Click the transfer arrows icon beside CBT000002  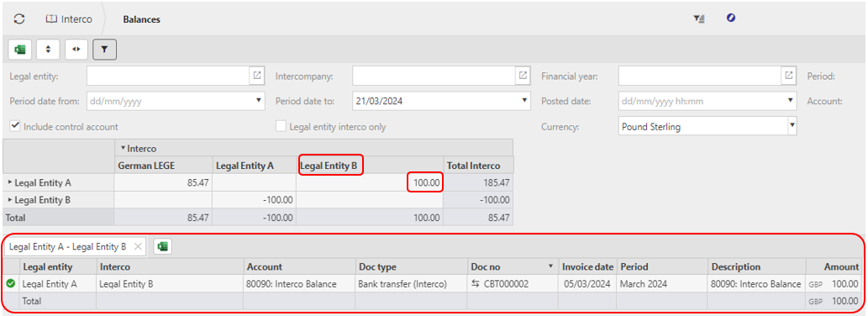pos(475,284)
